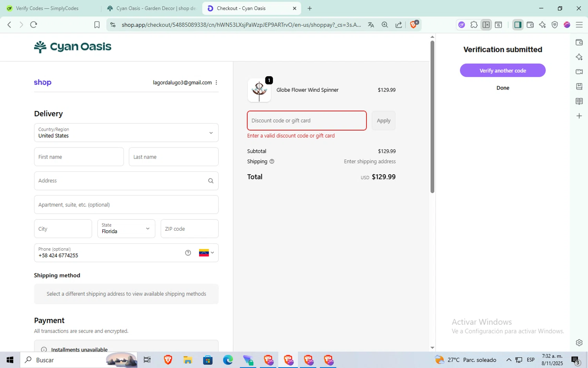Click the page vertical scrollbar
Screen dimensions: 588x368
432,117
